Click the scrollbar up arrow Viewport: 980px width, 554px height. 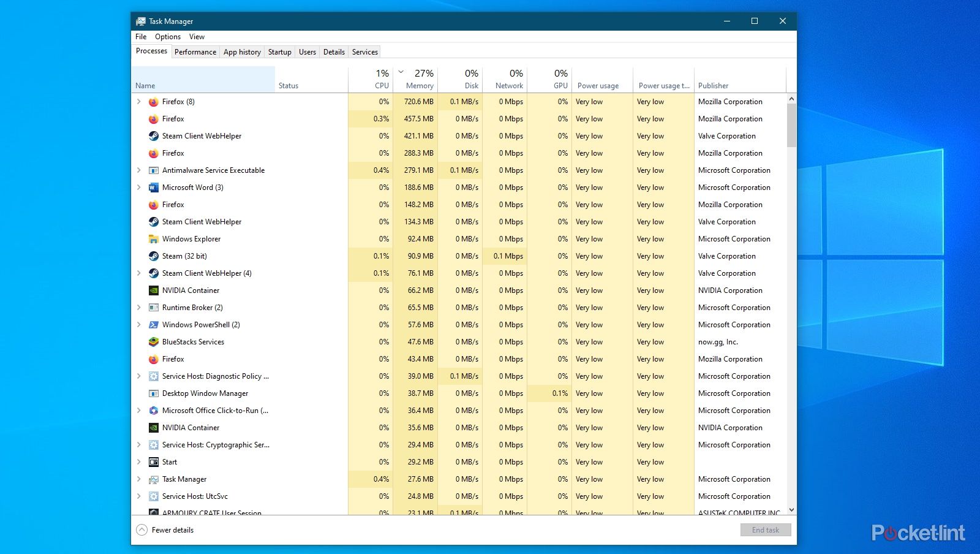[791, 99]
